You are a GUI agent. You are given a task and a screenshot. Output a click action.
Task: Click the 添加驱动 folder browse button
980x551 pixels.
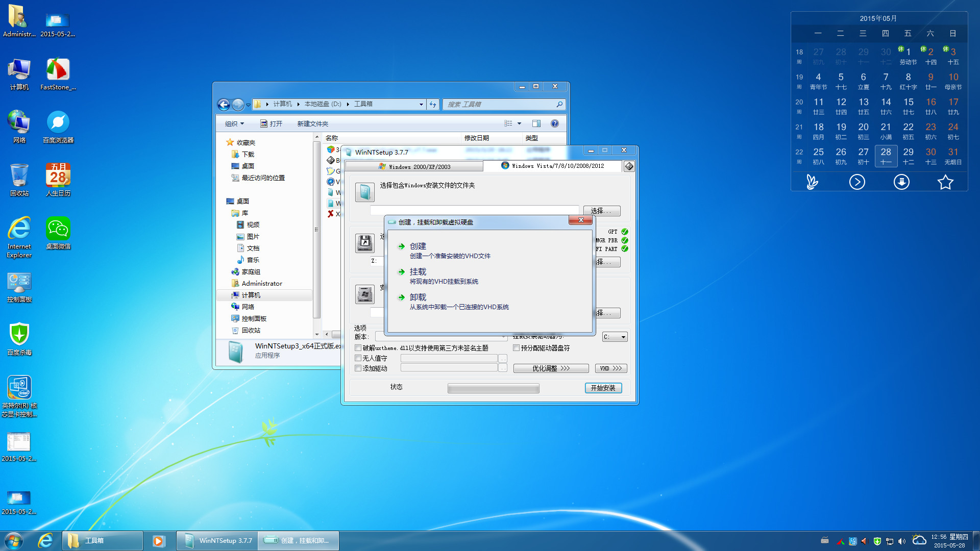click(503, 368)
